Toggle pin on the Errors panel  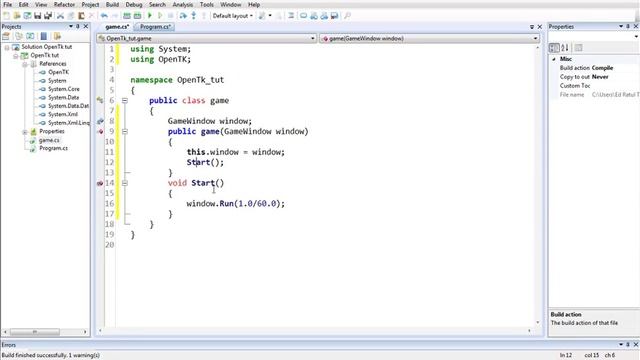point(628,345)
